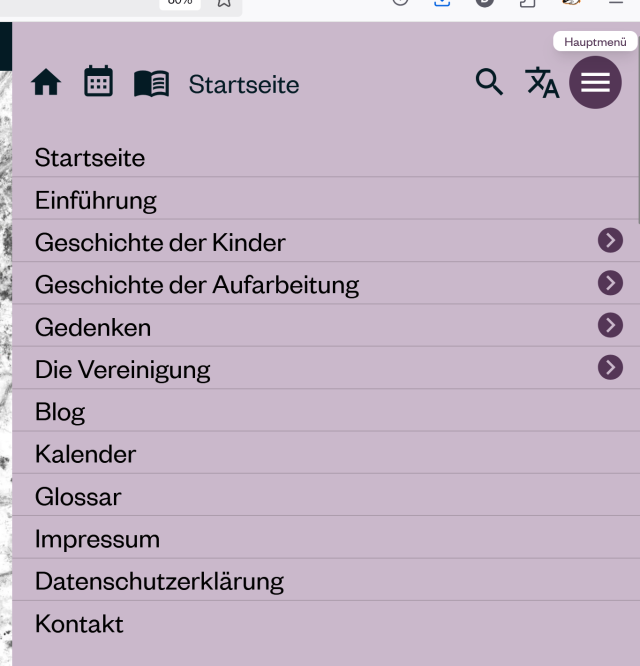This screenshot has height=666, width=640.
Task: Open the Kalender menu link
Action: click(85, 454)
